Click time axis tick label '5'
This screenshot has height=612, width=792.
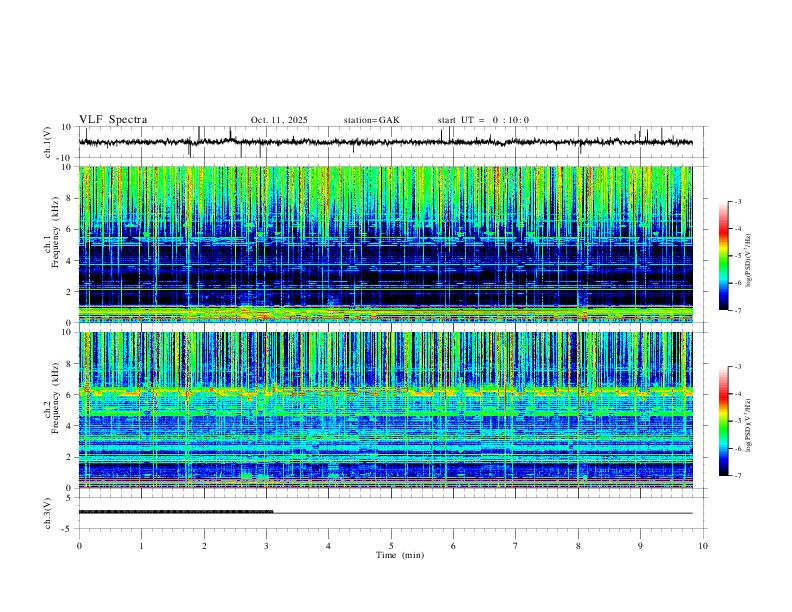tap(391, 546)
